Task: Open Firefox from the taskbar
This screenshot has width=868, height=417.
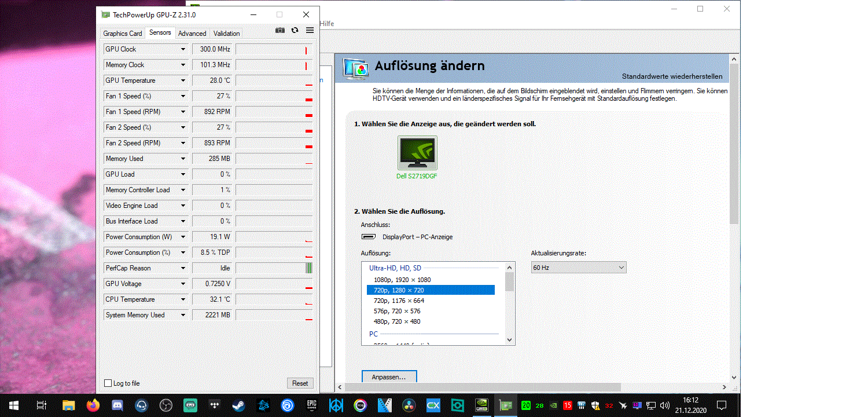Action: tap(93, 405)
